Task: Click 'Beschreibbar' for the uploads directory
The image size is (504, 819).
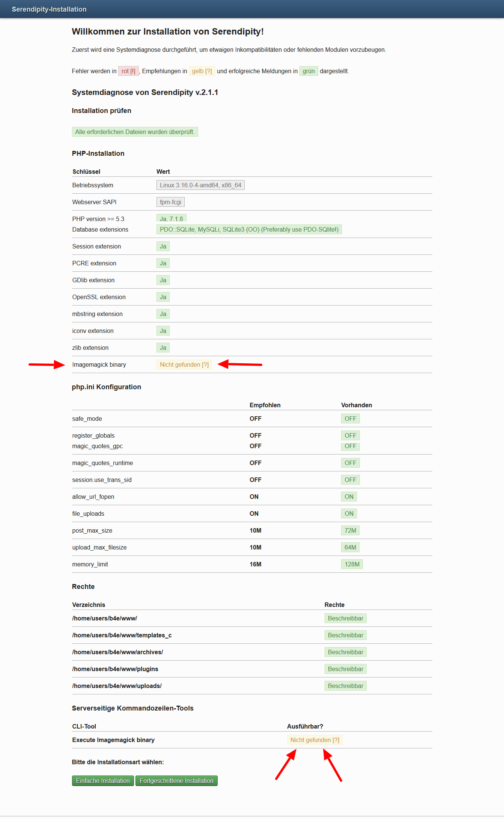Action: click(x=346, y=686)
